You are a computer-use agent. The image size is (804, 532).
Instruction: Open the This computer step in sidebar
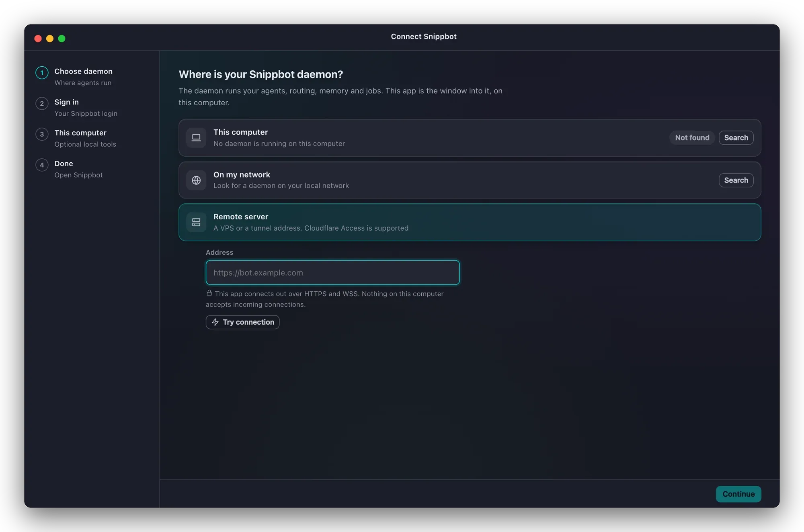[x=80, y=133]
